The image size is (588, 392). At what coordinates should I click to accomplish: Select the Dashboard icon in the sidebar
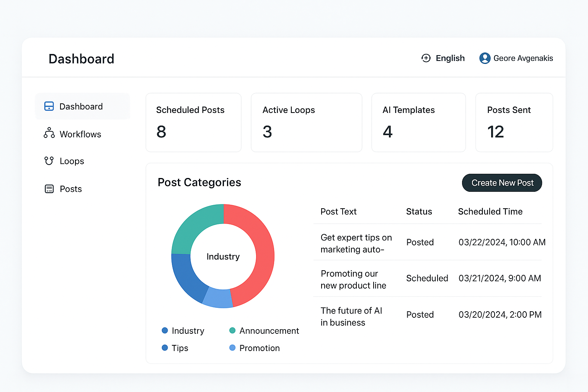49,106
